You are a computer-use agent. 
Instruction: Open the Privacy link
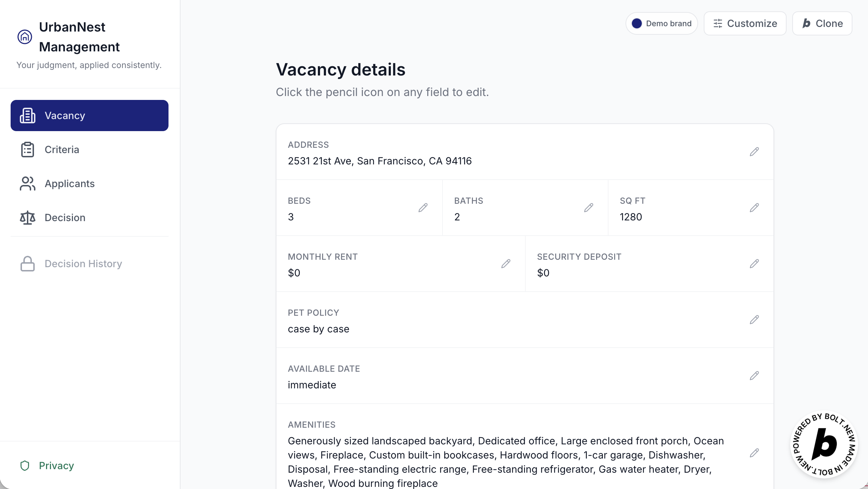pos(47,466)
